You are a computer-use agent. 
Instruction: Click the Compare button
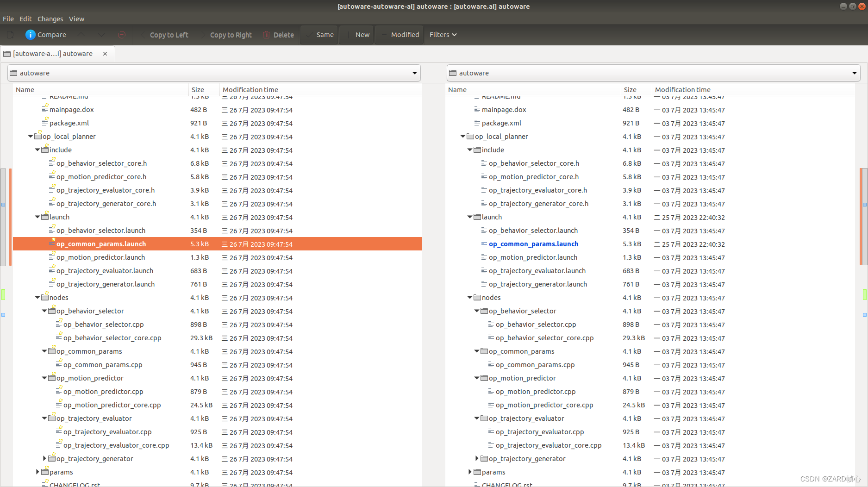46,35
